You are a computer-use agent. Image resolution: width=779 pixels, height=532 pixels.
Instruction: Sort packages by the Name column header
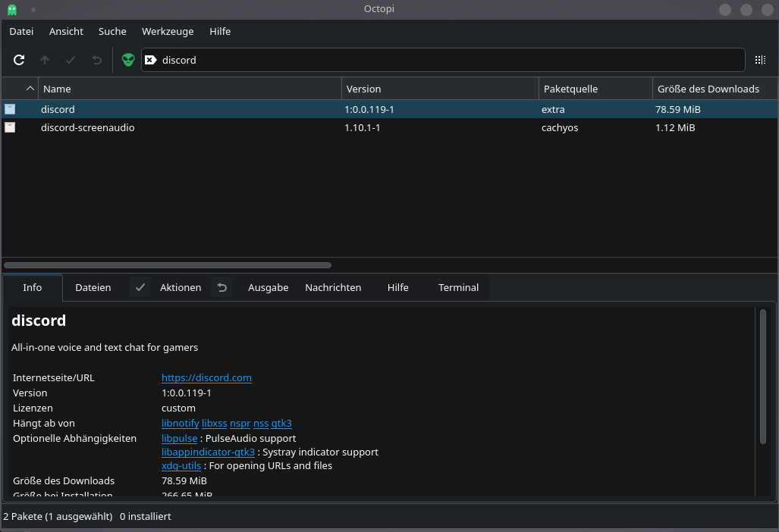pos(190,89)
